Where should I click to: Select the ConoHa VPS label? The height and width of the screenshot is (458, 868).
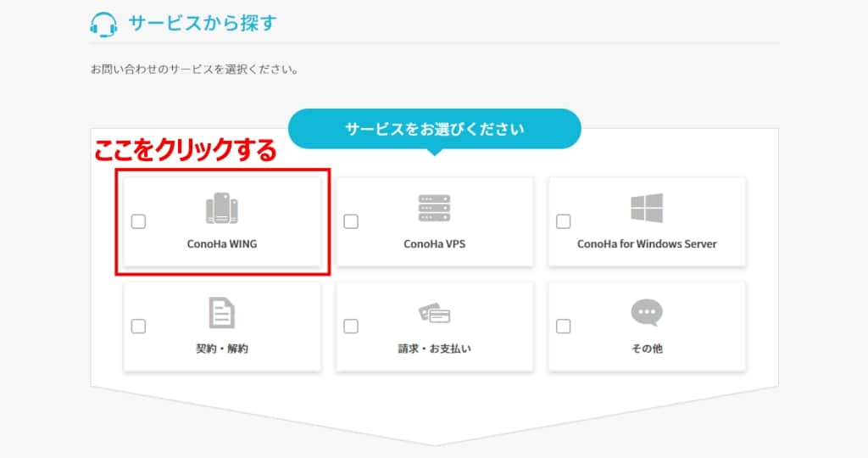tap(435, 243)
